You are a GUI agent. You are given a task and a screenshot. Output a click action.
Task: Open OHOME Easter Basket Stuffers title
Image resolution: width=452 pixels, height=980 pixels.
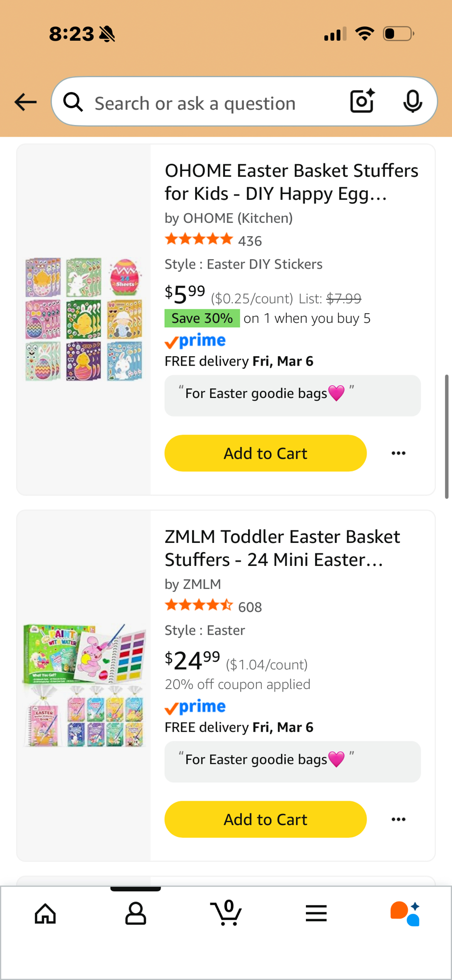(291, 182)
